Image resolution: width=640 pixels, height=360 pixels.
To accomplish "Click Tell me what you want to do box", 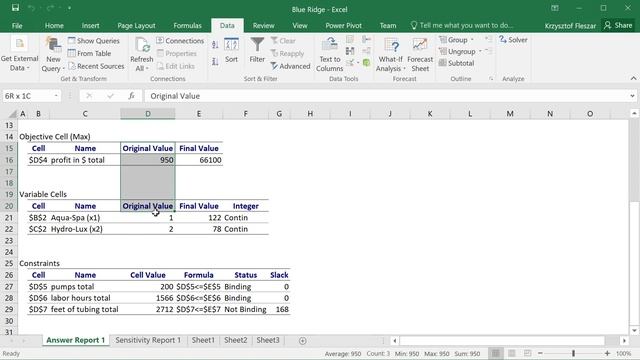I will (x=462, y=25).
